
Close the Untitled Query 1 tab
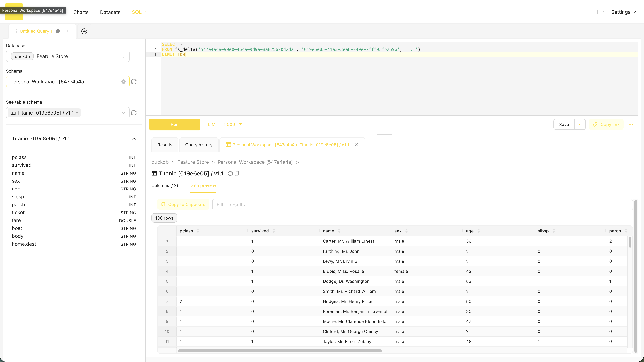pyautogui.click(x=67, y=31)
